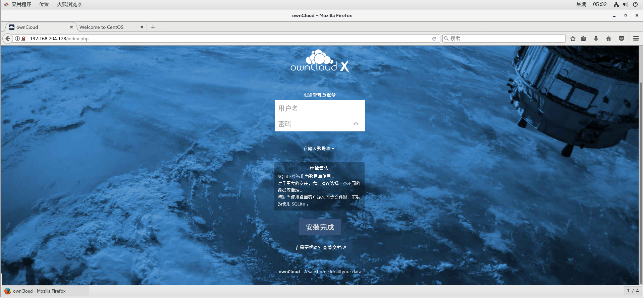
Task: Go to Firefox home page icon
Action: (609, 39)
